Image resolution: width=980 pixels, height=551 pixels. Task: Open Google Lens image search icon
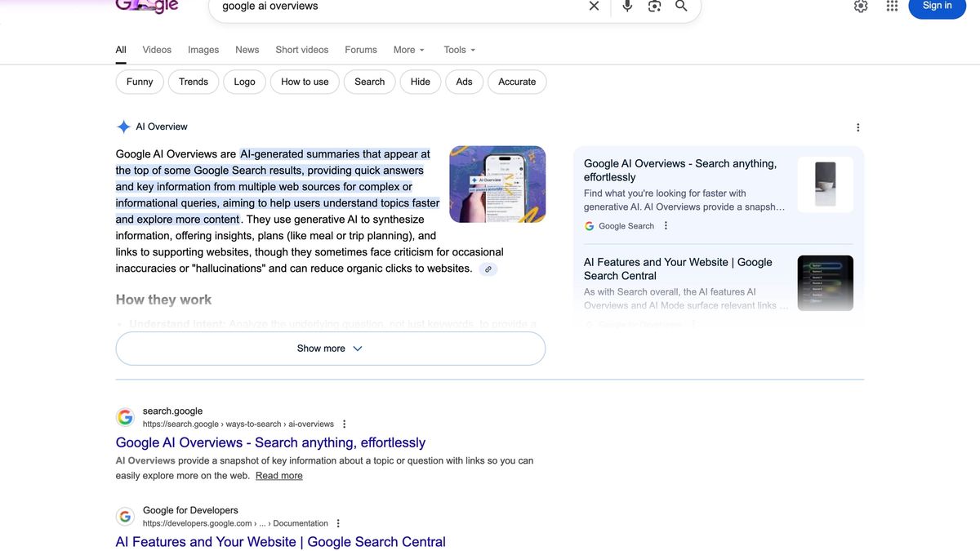click(654, 6)
